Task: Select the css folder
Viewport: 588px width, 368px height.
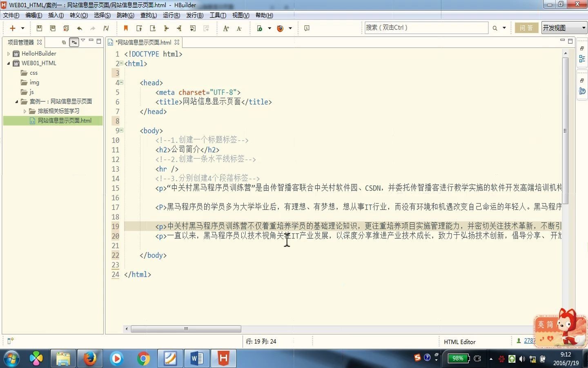Action: click(33, 73)
